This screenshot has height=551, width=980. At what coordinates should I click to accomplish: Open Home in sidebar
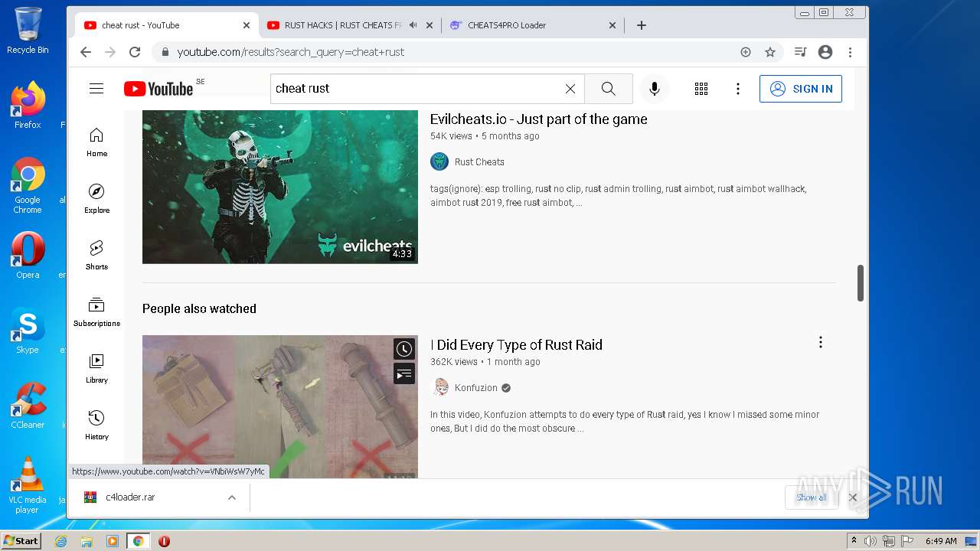[96, 142]
